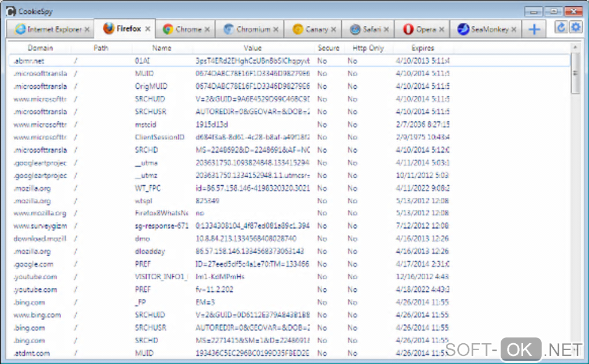Sort by the Name column header
The width and height of the screenshot is (589, 364).
click(162, 48)
